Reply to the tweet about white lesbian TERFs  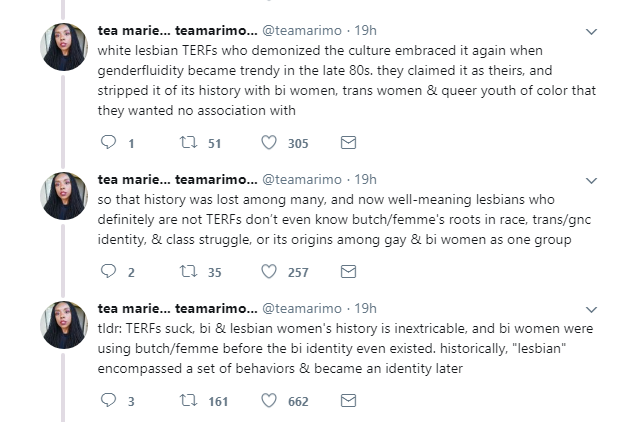(110, 143)
